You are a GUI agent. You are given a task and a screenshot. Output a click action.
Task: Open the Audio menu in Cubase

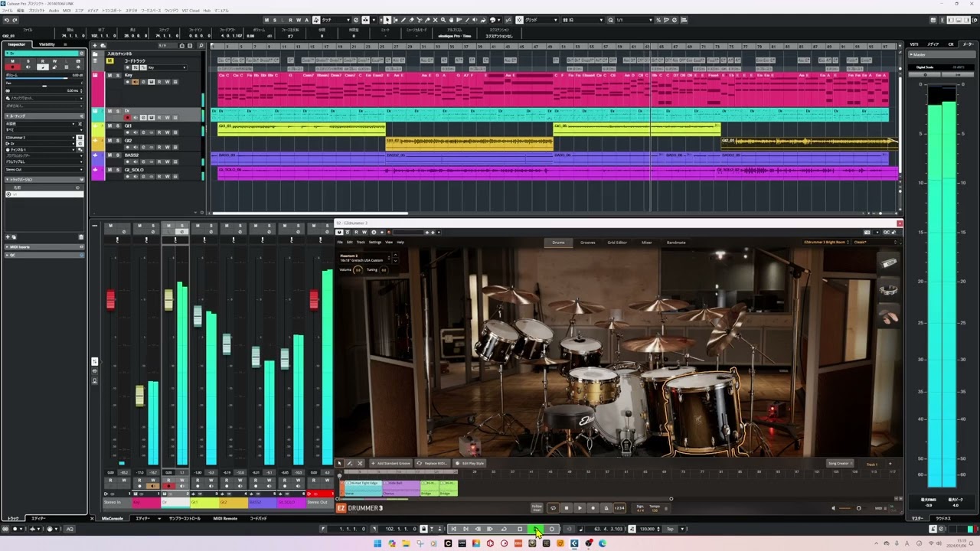coord(54,11)
